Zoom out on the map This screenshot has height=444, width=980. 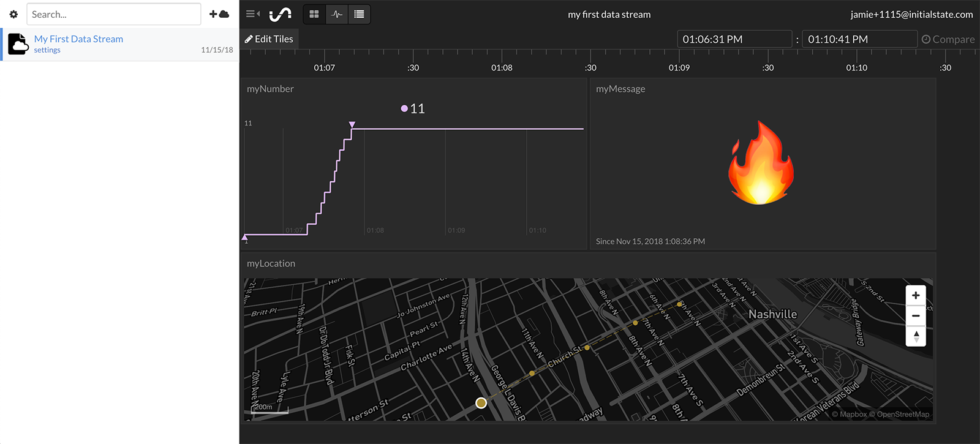coord(916,316)
